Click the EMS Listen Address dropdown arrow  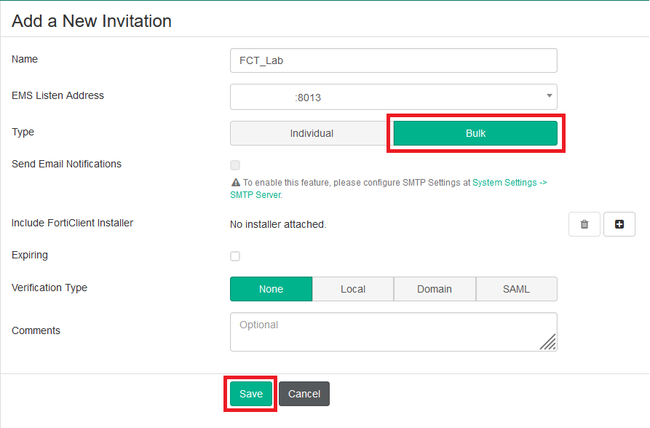tap(549, 96)
